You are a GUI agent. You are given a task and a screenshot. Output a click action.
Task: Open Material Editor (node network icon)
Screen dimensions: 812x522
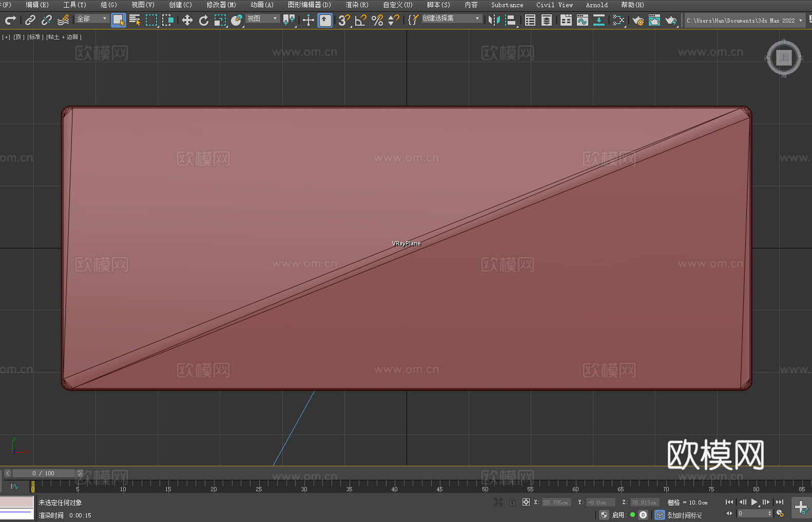tap(618, 20)
